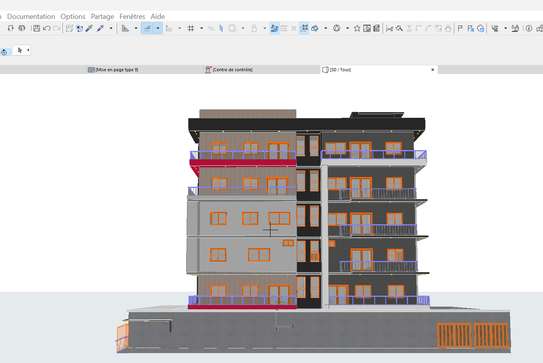The height and width of the screenshot is (363, 543).
Task: Click the find and select icon after Redo
Action: (x=70, y=28)
